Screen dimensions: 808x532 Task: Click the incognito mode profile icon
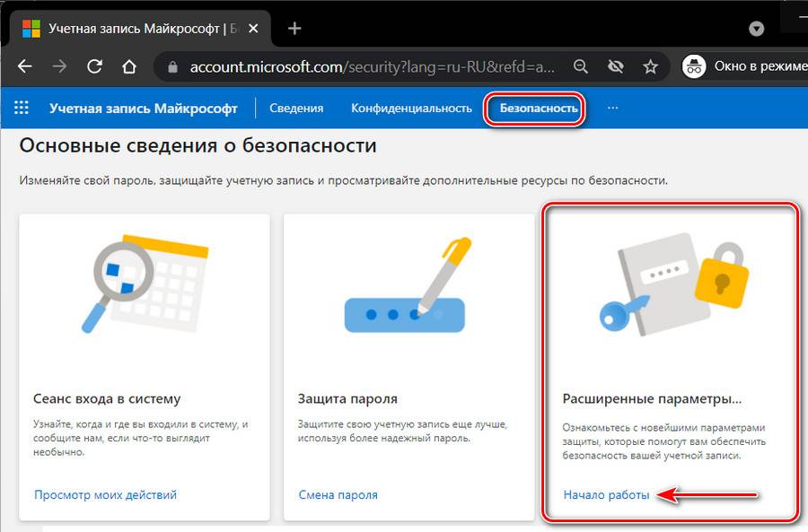(x=693, y=66)
